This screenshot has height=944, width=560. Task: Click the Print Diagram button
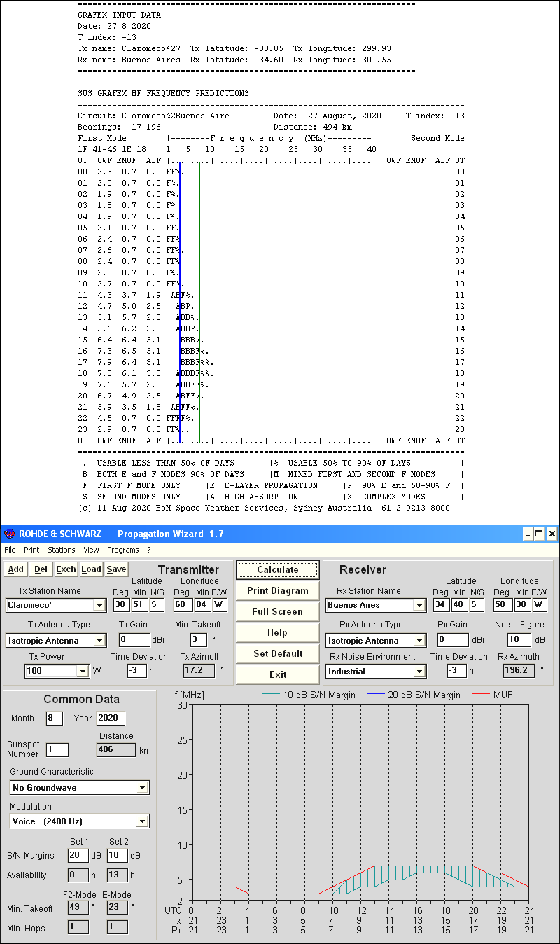tap(277, 591)
